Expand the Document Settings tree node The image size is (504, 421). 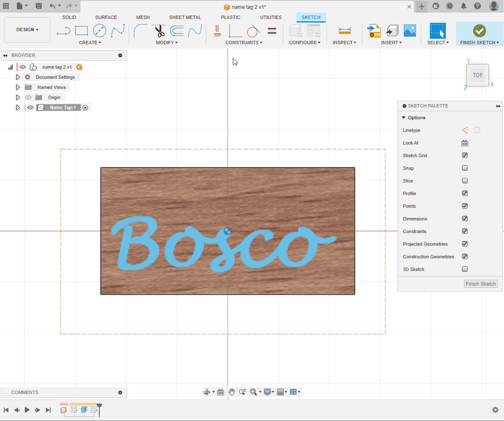click(x=18, y=77)
